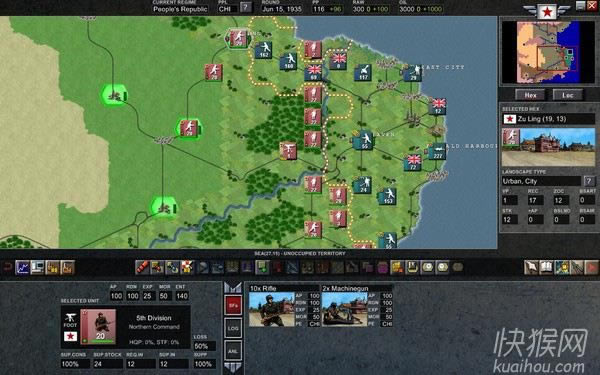This screenshot has width=600, height=375.
Task: Toggle the red SFs panel button
Action: pyautogui.click(x=233, y=305)
